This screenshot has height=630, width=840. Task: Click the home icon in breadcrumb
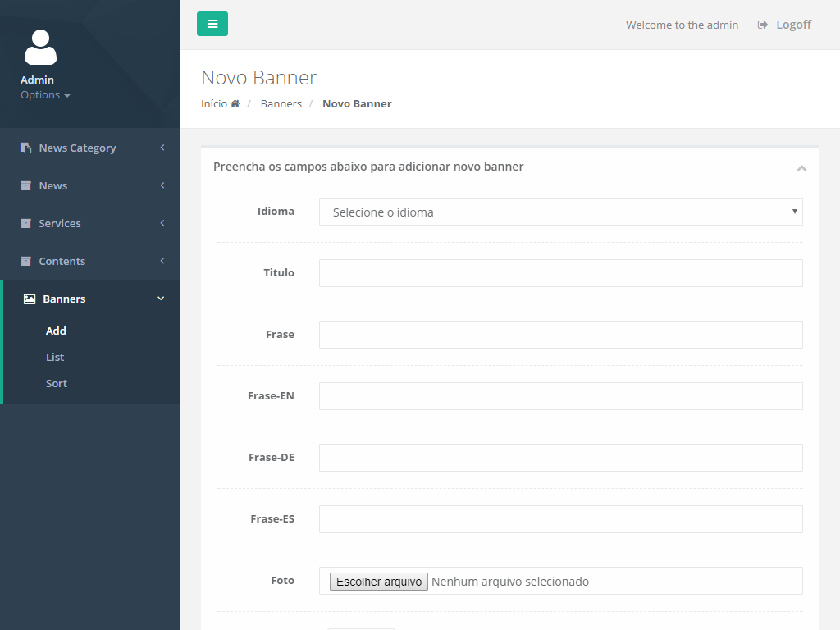pos(235,103)
